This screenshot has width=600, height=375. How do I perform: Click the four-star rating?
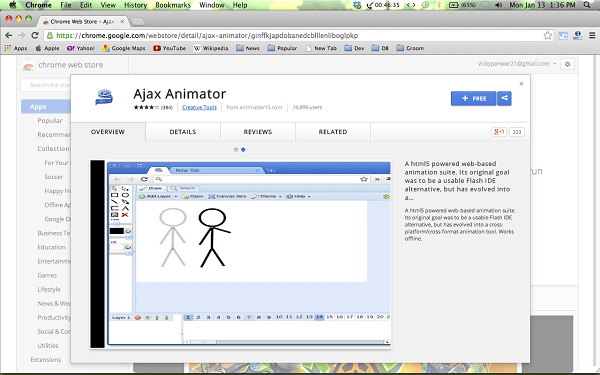[146, 108]
